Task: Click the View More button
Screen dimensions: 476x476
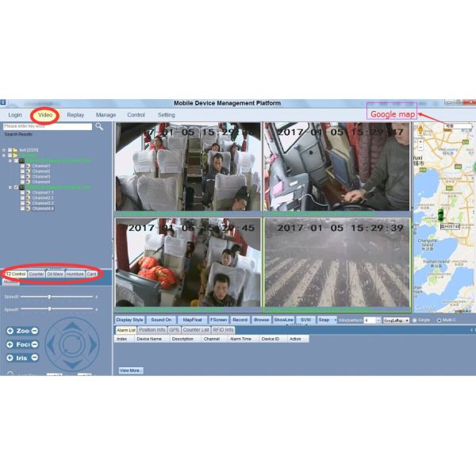Action: (131, 370)
